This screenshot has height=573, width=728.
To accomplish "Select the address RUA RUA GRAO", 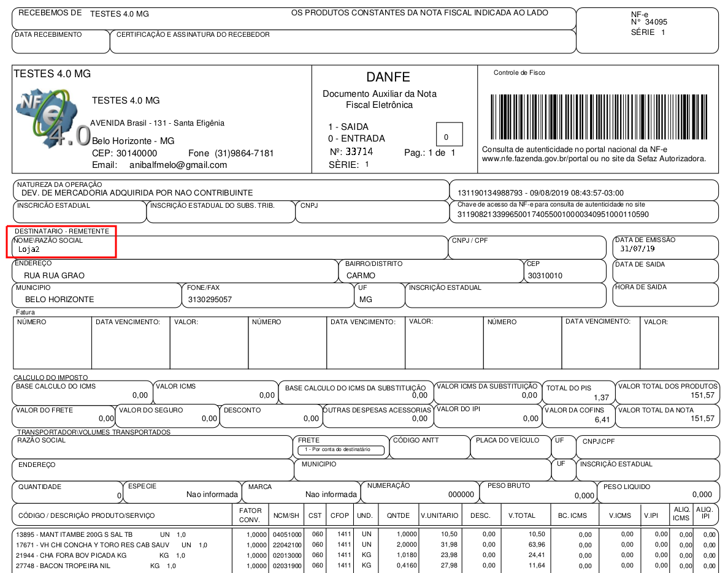I will [x=55, y=276].
